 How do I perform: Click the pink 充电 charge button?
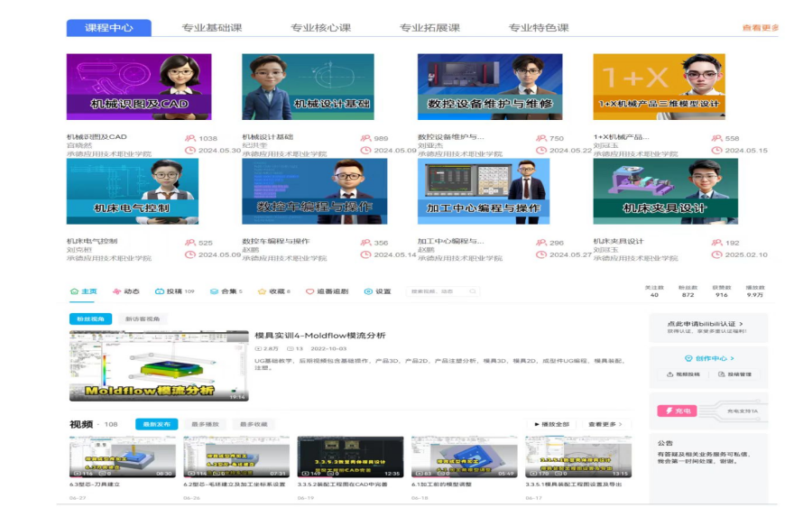(678, 411)
